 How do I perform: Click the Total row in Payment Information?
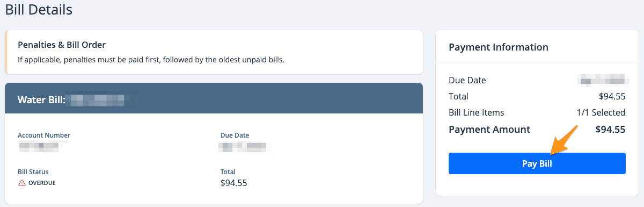point(537,97)
